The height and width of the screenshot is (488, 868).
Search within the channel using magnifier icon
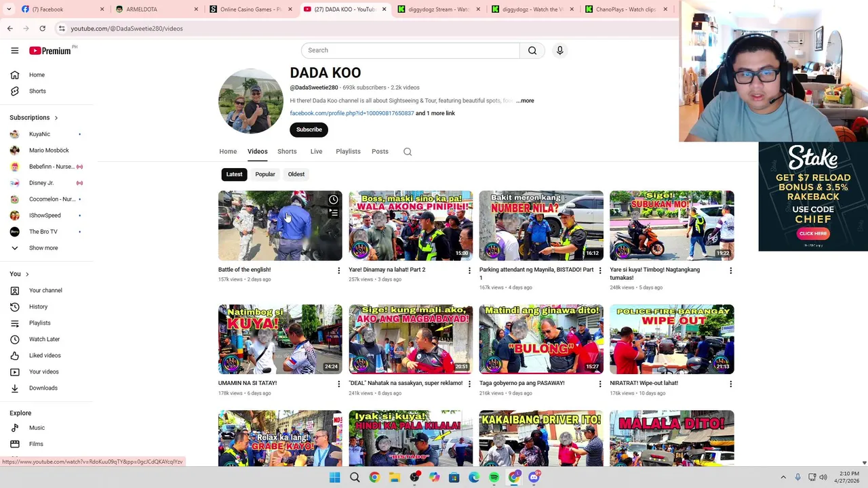click(408, 152)
